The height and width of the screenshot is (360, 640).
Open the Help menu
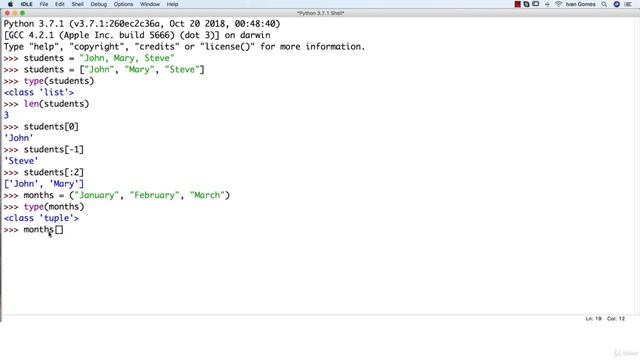(172, 4)
